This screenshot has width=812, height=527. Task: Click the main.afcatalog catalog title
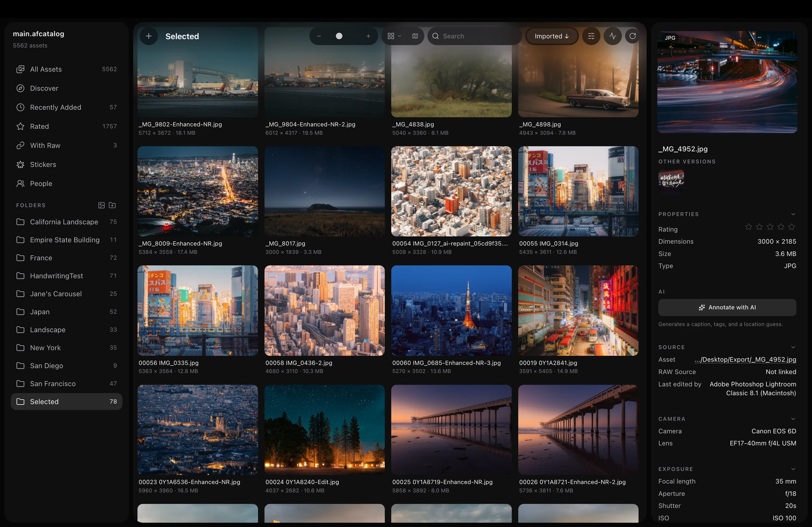(x=39, y=34)
